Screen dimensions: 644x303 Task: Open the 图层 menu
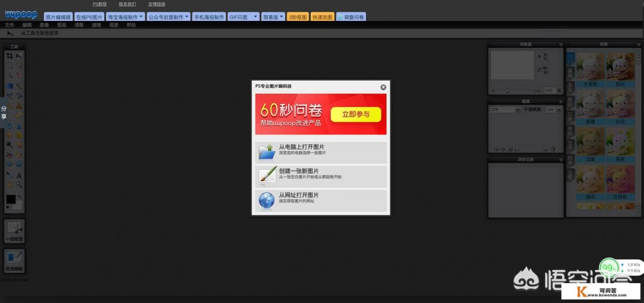pyautogui.click(x=62, y=25)
